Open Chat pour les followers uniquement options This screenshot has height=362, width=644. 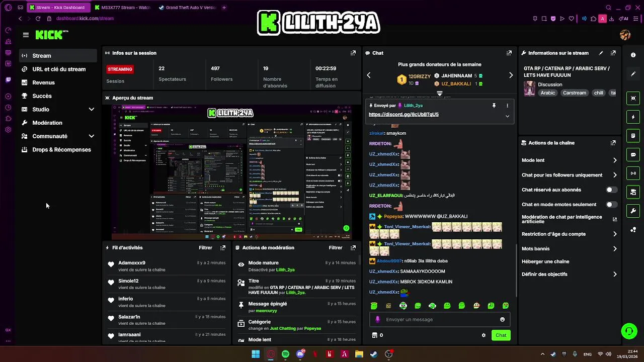point(615,175)
